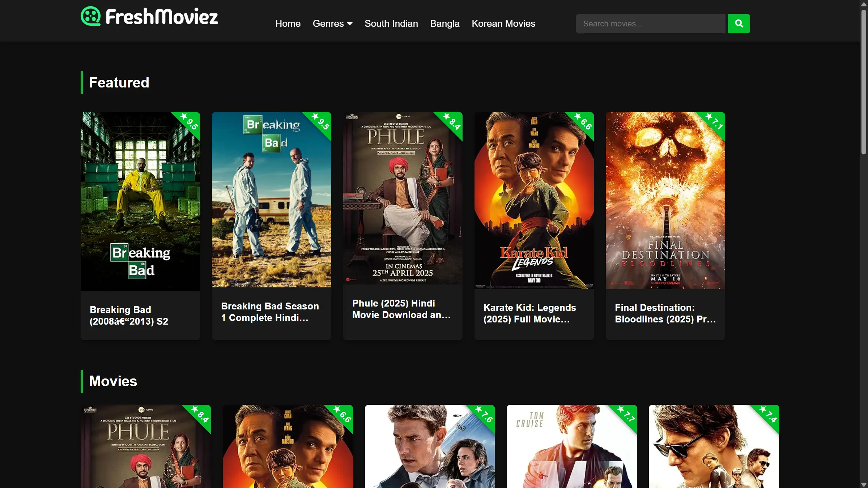
Task: Click the page's vertical scrollbar thumb
Action: tap(864, 81)
